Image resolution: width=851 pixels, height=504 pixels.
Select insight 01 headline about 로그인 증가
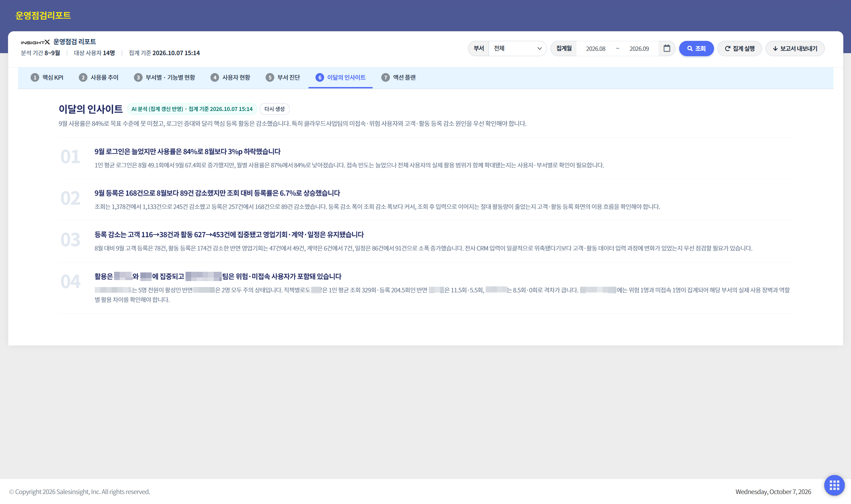(187, 151)
